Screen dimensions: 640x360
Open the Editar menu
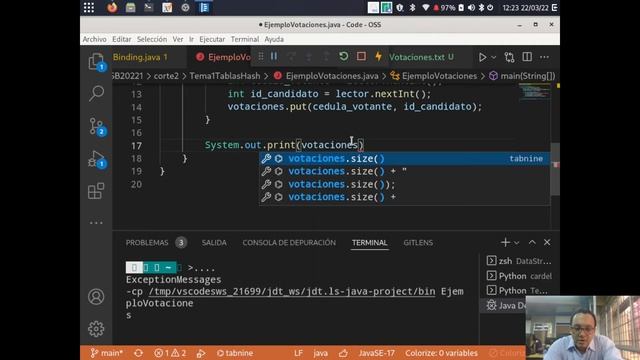pos(122,39)
